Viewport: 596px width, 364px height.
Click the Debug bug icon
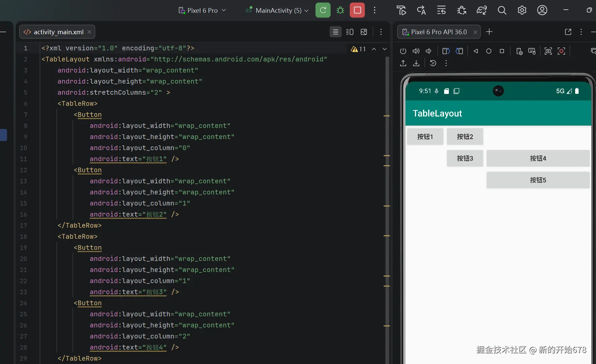pos(340,10)
